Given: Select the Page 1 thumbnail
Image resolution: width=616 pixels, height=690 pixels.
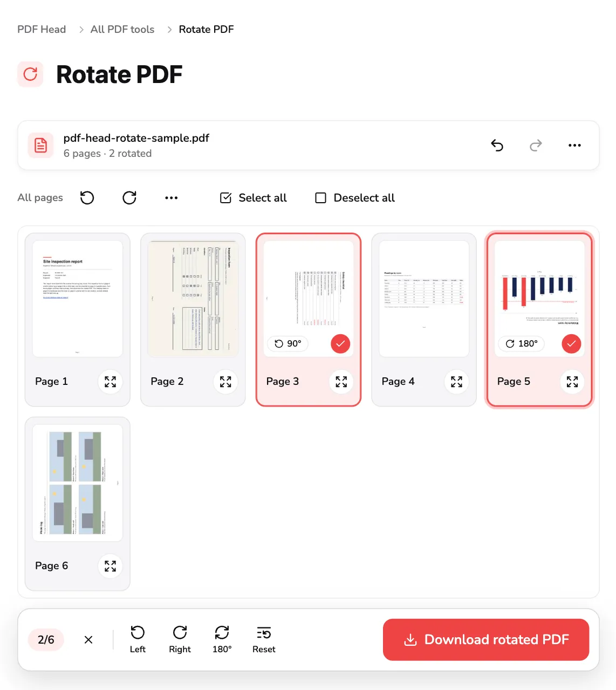Looking at the screenshot, I should coord(78,299).
